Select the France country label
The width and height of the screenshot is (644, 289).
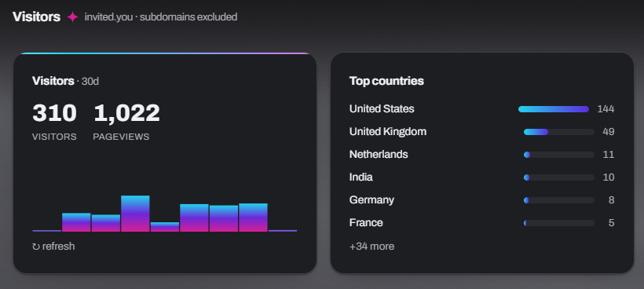point(366,223)
